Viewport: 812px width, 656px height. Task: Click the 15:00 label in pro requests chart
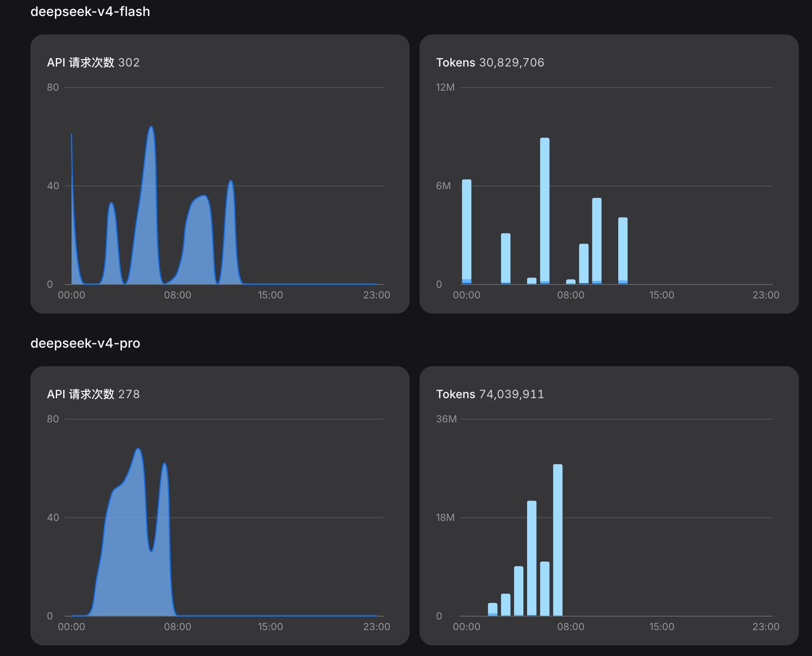271,627
